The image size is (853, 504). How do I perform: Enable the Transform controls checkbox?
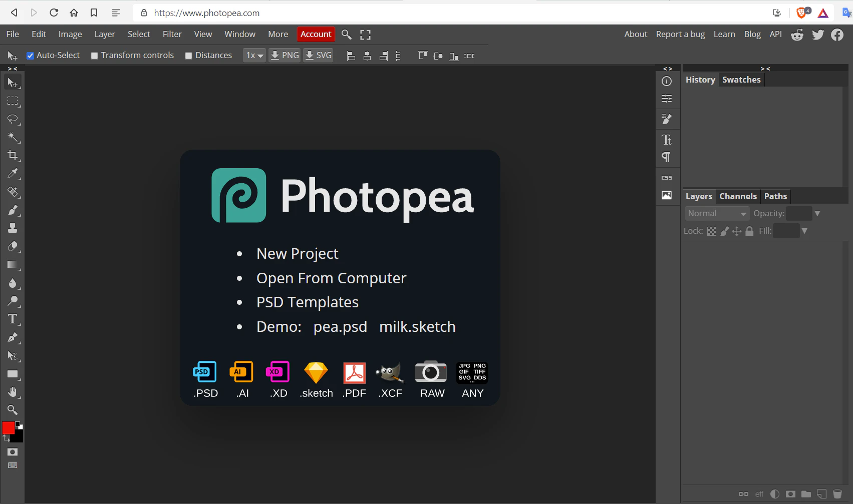(94, 55)
